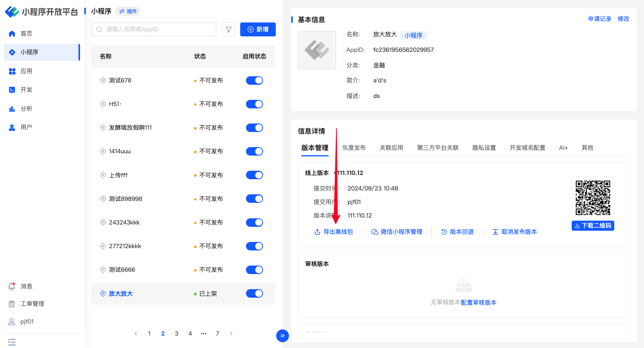Click the 首页 home icon in sidebar
This screenshot has width=644, height=348.
12,34
